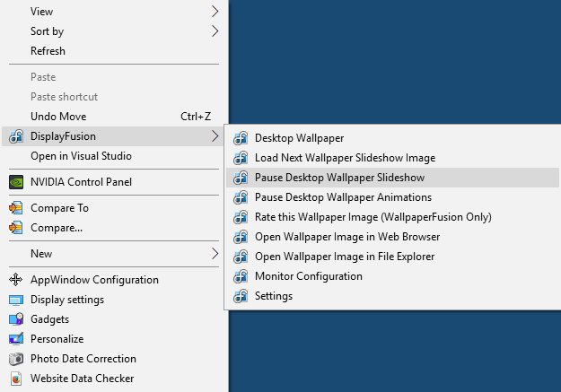Click the Photo Date Correction camera icon

pyautogui.click(x=15, y=359)
